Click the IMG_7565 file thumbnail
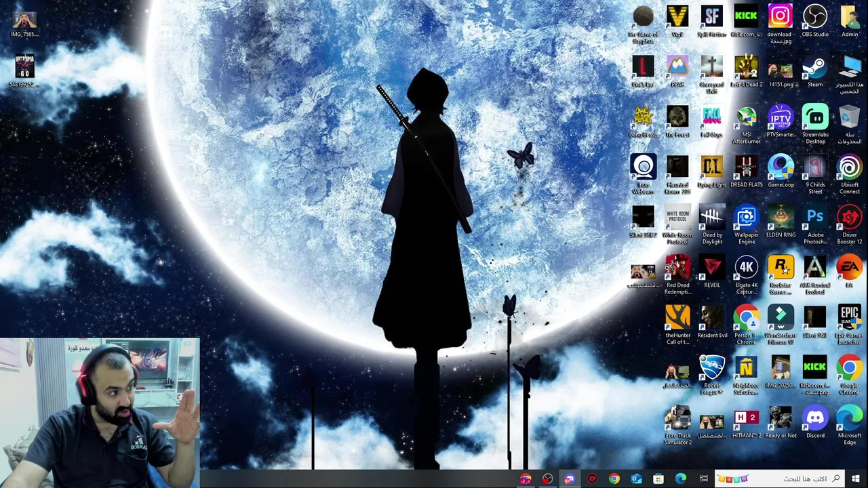 pos(24,24)
